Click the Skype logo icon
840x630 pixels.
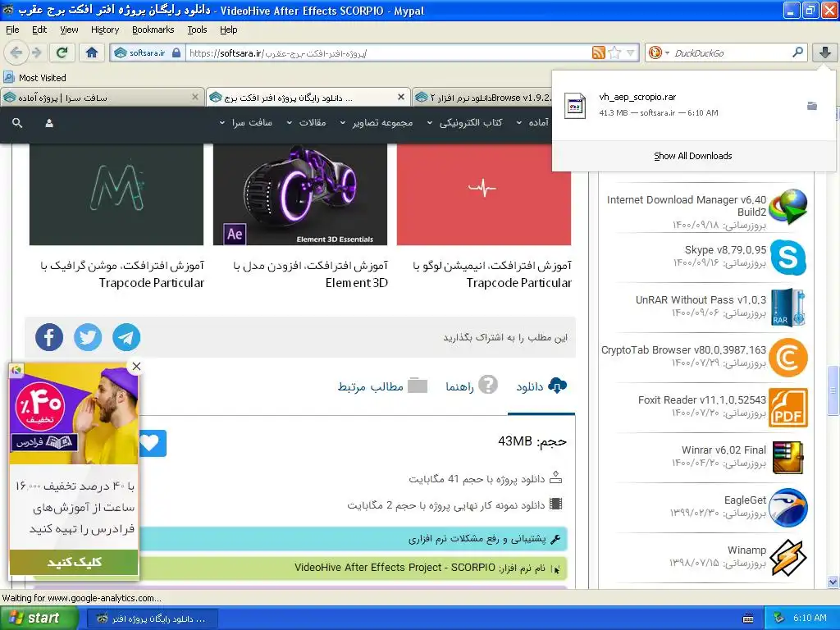click(x=788, y=258)
